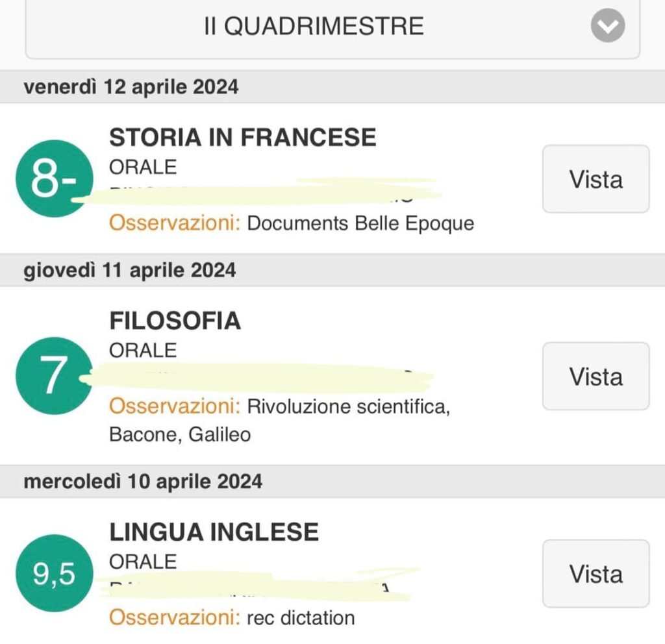Click Vista for Storia in Francese

[x=596, y=179]
